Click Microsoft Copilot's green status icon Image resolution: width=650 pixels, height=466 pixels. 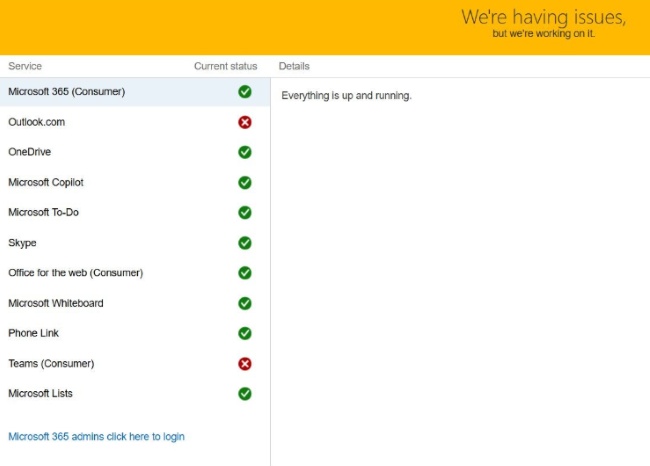pos(245,183)
